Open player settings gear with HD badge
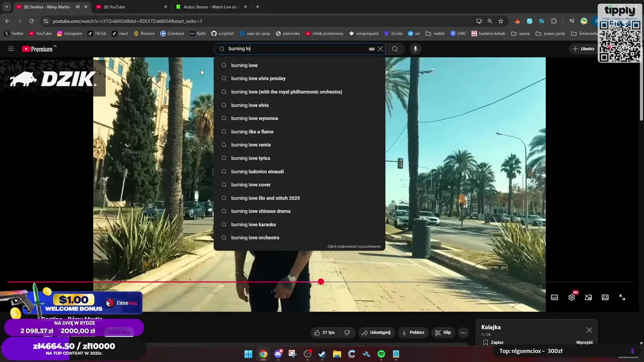Image resolution: width=644 pixels, height=362 pixels. pos(572,297)
